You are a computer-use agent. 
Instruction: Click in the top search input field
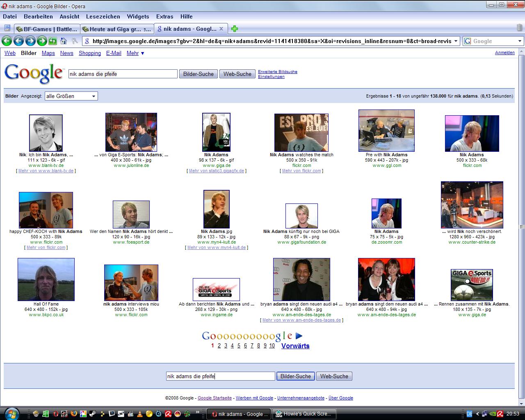pos(123,74)
